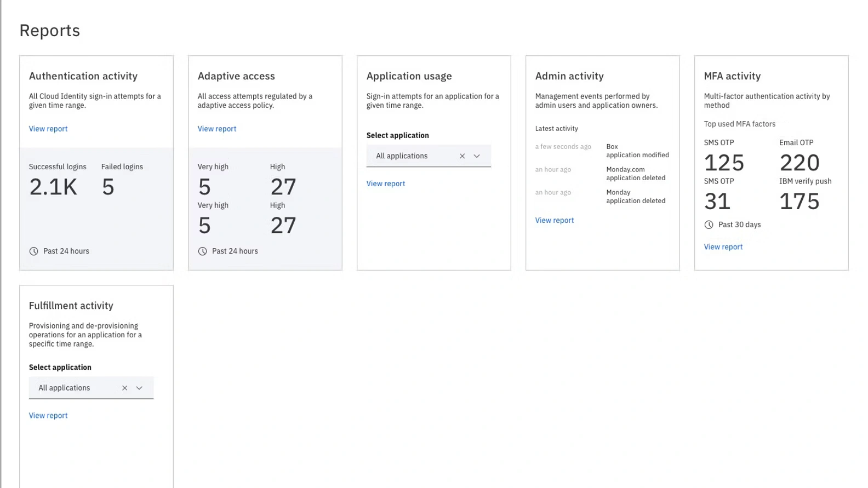View report for Application usage
868x488 pixels.
coord(386,183)
